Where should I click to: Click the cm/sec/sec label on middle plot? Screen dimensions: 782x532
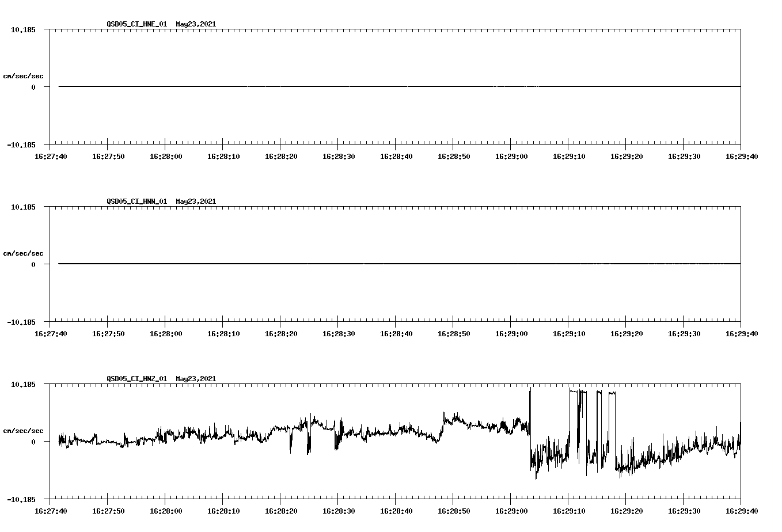click(23, 253)
